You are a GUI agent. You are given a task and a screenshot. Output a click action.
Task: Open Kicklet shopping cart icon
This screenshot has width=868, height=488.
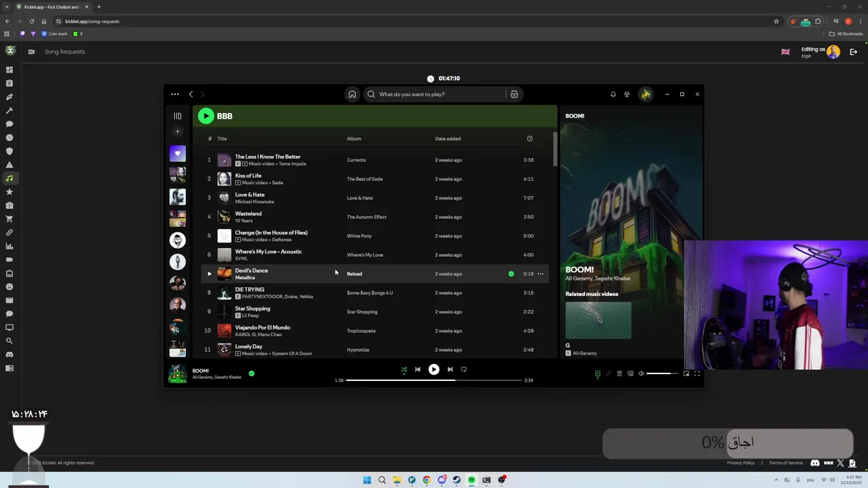pos(9,219)
